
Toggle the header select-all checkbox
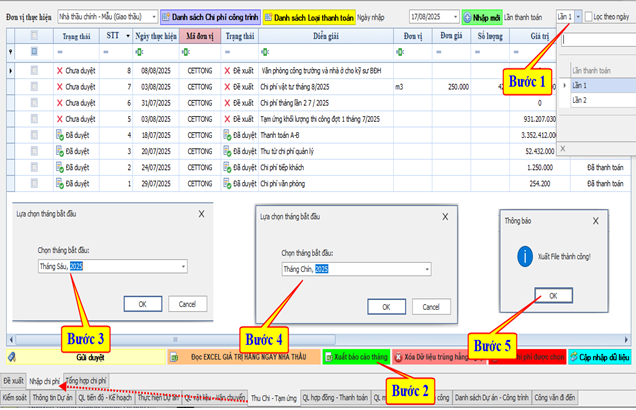tap(35, 36)
